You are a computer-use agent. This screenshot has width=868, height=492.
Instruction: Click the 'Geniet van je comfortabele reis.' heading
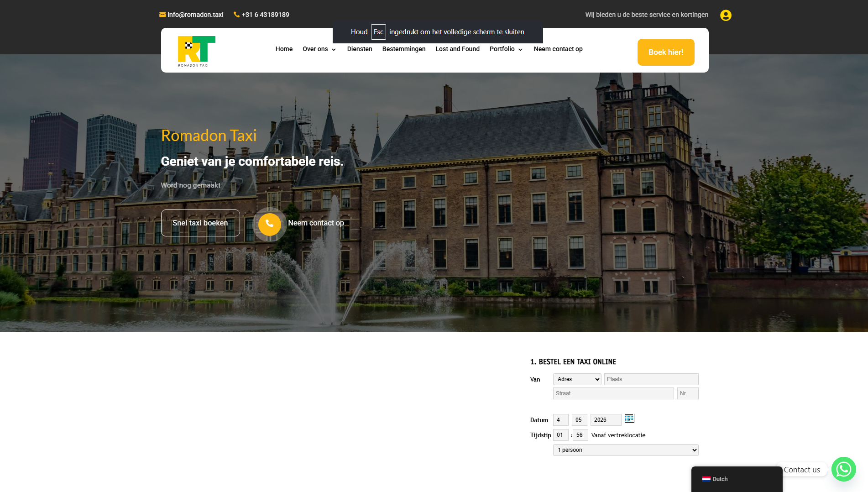coord(252,161)
